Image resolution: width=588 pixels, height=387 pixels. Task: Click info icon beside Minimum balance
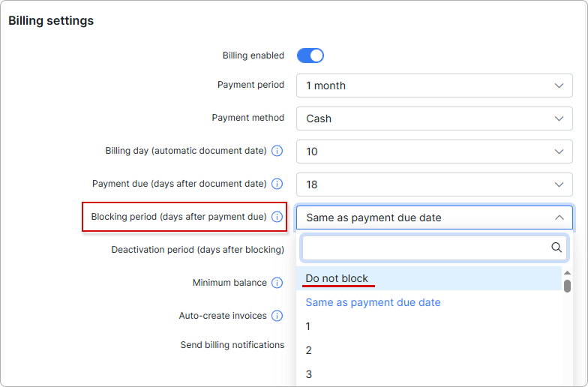(277, 283)
